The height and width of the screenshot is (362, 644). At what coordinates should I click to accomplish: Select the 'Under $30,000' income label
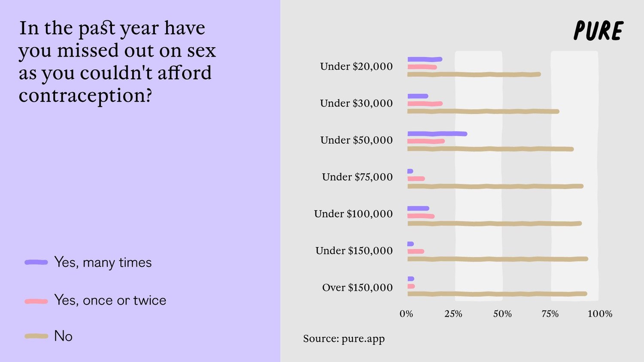coord(356,103)
